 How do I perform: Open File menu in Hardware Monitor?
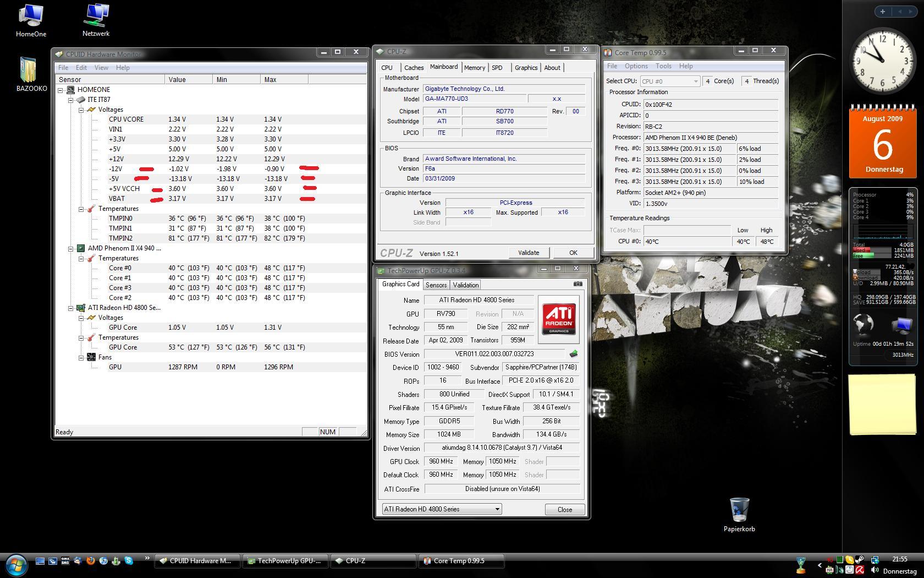(x=63, y=68)
